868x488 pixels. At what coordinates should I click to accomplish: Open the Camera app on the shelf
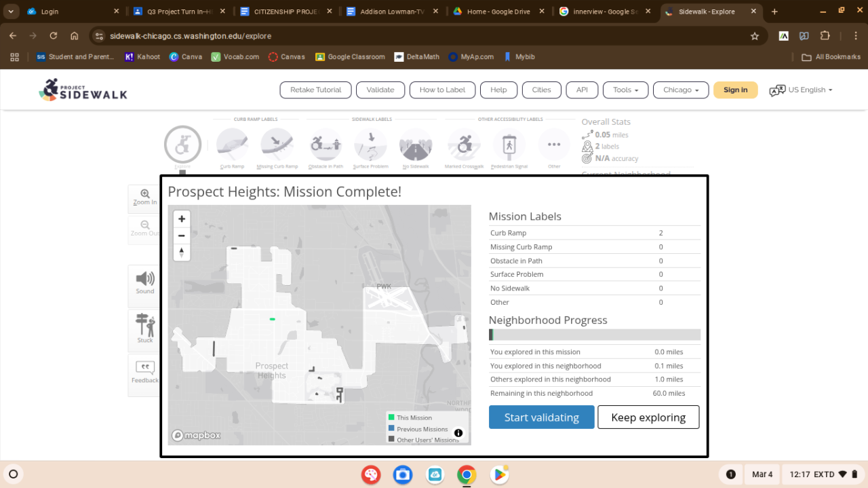tap(403, 474)
